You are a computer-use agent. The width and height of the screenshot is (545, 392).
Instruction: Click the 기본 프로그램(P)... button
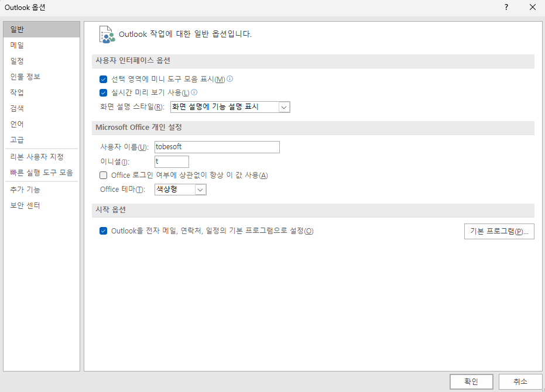[x=499, y=232]
